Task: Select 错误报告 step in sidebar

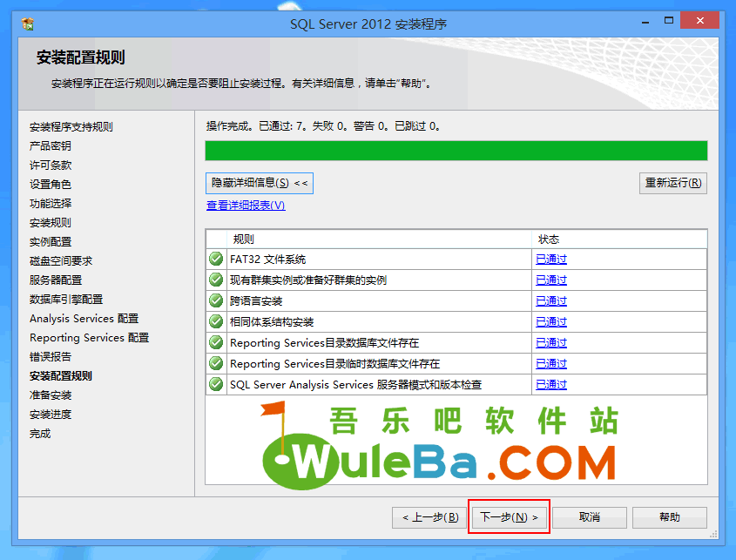Action: 51,357
